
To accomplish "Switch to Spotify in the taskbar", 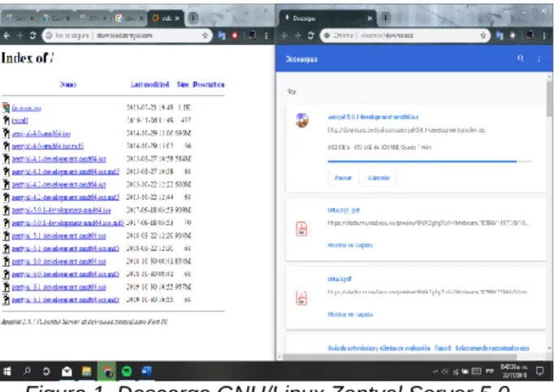I will point(127,372).
